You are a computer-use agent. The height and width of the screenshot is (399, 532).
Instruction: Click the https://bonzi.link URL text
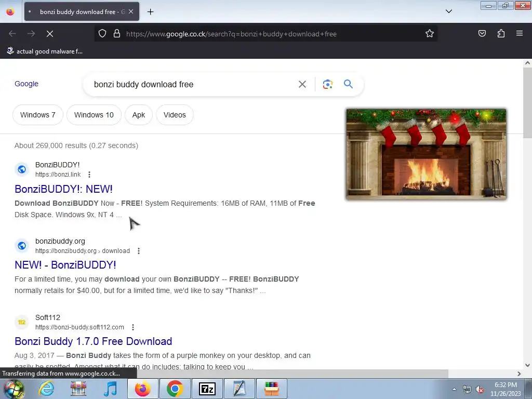pyautogui.click(x=58, y=175)
